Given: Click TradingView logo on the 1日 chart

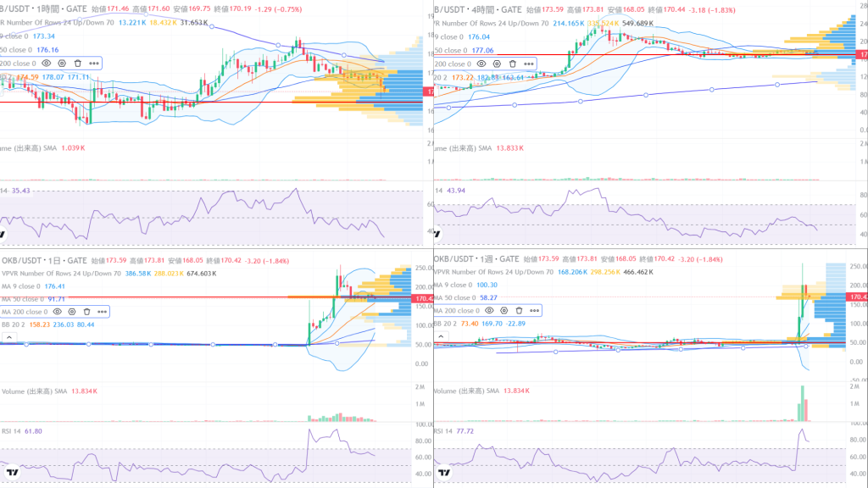Looking at the screenshot, I should pos(12,472).
